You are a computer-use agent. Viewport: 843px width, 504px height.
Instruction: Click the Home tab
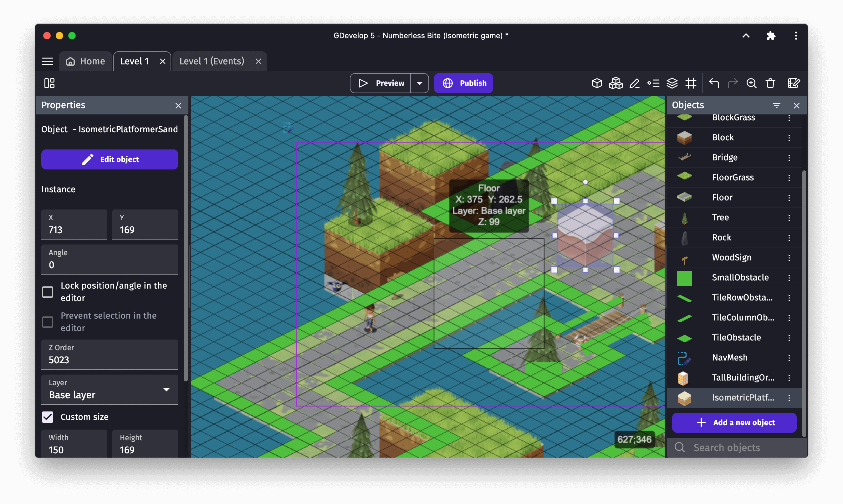pyautogui.click(x=86, y=61)
